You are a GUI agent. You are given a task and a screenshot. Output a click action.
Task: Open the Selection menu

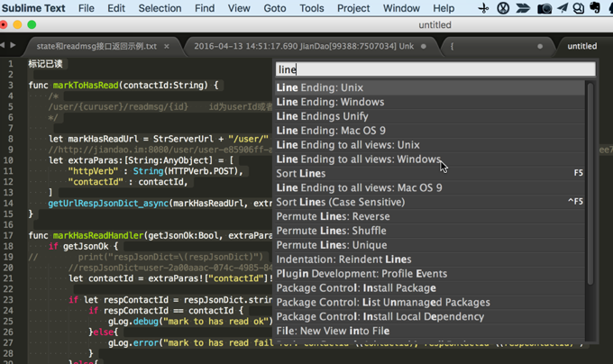pos(160,8)
